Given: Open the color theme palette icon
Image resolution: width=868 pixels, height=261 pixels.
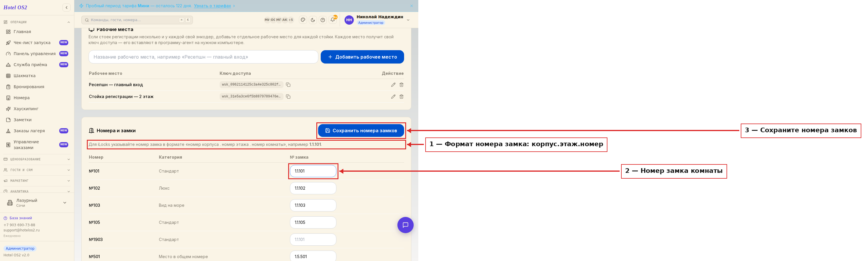Looking at the screenshot, I should (303, 20).
